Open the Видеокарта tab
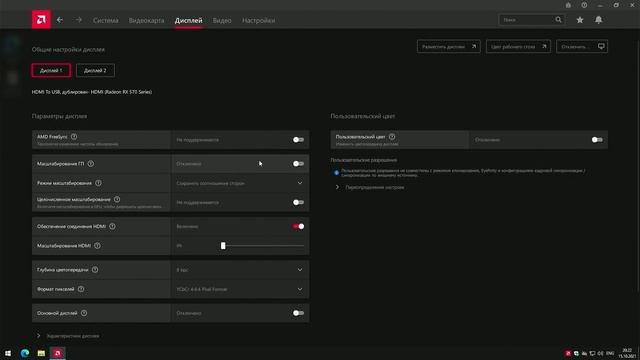 point(147,20)
